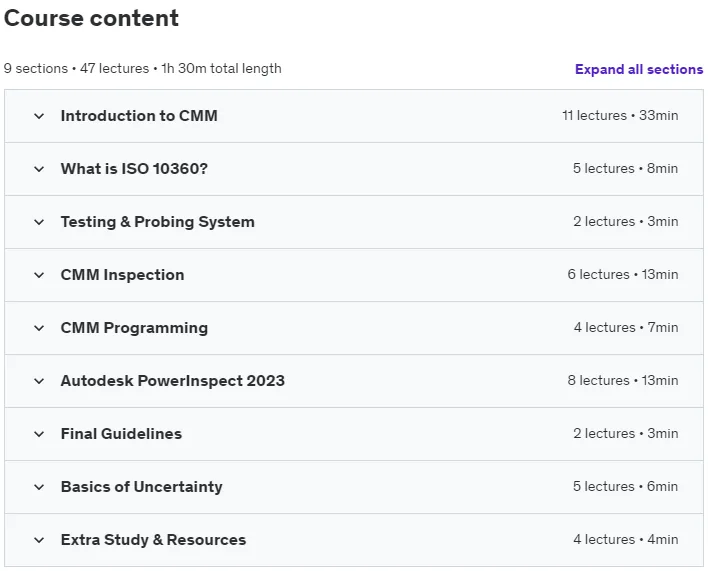Click Expand all sections link

pos(639,69)
